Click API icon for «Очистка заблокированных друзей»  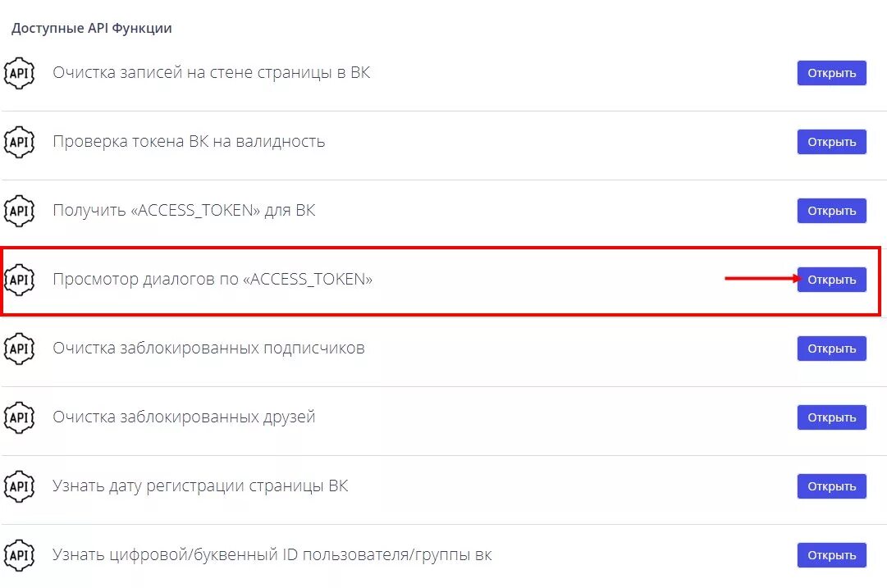pos(19,417)
